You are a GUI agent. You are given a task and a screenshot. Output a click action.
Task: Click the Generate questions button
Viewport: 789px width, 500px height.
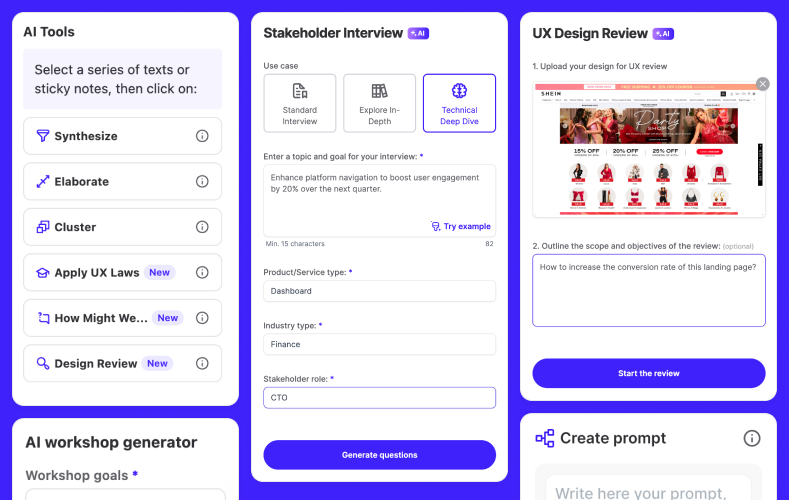click(379, 455)
